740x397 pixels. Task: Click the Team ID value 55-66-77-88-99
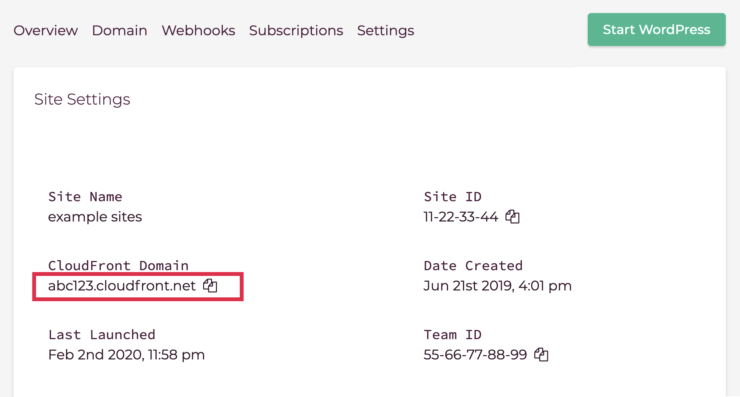[x=475, y=355]
